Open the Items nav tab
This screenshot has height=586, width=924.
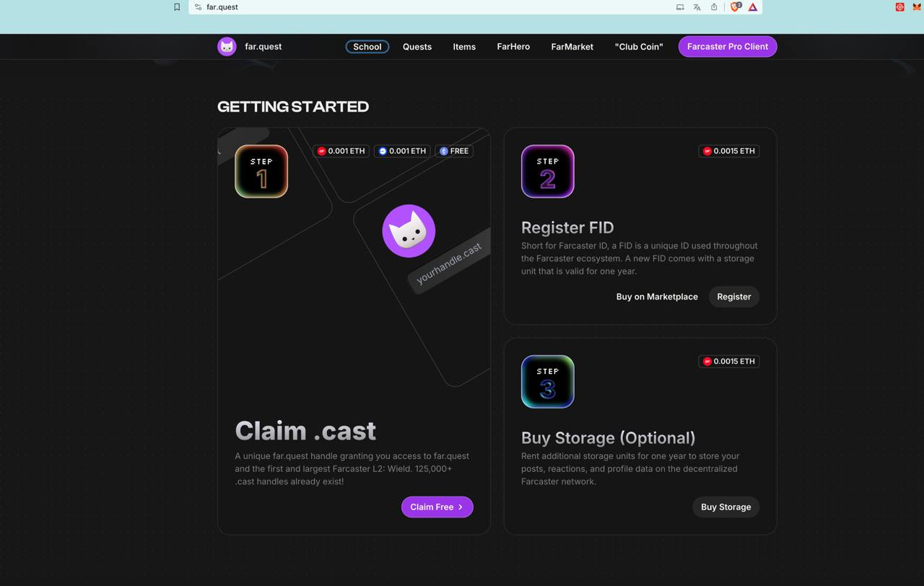coord(464,46)
